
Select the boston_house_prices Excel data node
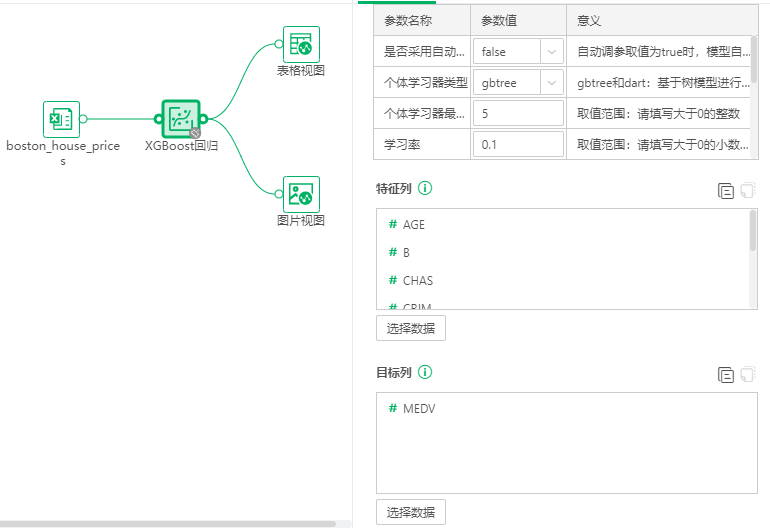coord(61,119)
